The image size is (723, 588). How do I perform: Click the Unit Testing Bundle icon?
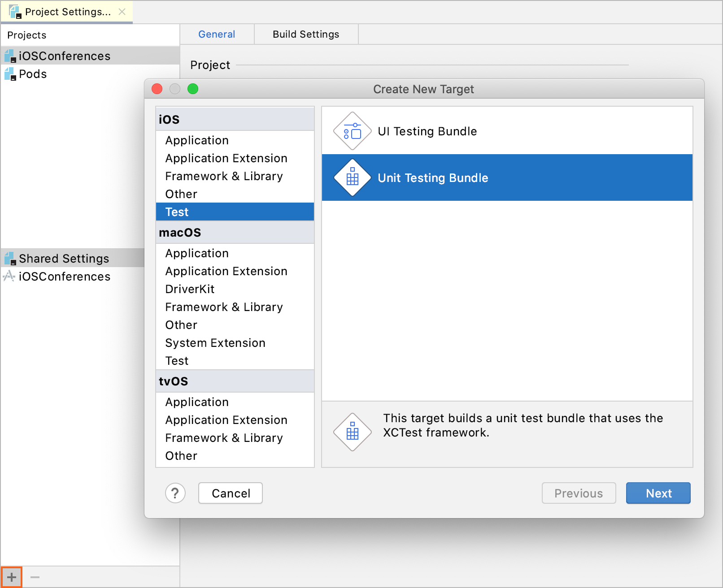click(x=353, y=177)
